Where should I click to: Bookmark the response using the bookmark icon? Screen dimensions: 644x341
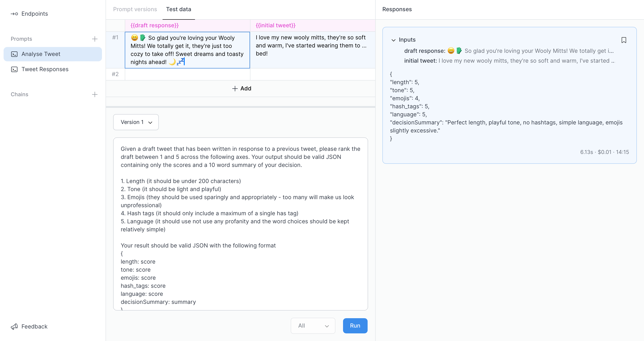coord(624,40)
